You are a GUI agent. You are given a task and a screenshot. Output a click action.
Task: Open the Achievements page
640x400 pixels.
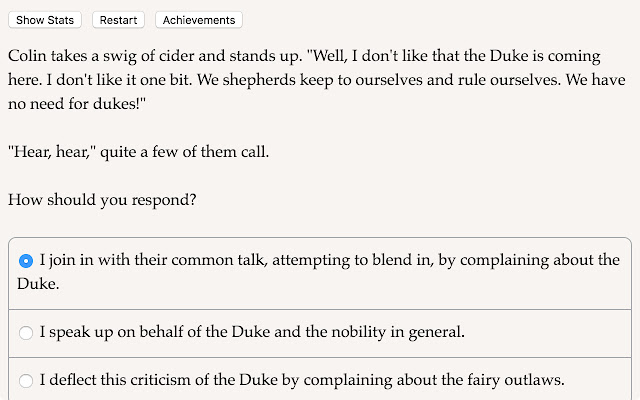click(199, 20)
